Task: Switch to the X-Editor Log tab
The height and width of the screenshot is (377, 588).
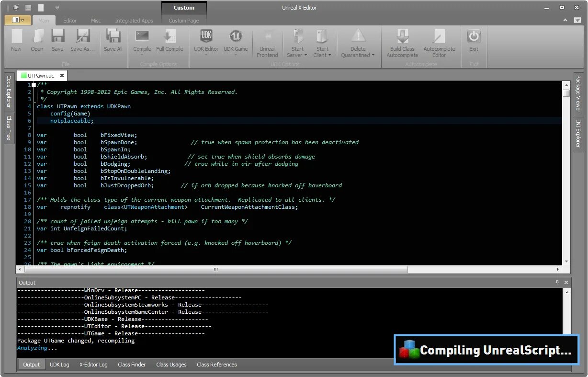Action: (x=93, y=365)
